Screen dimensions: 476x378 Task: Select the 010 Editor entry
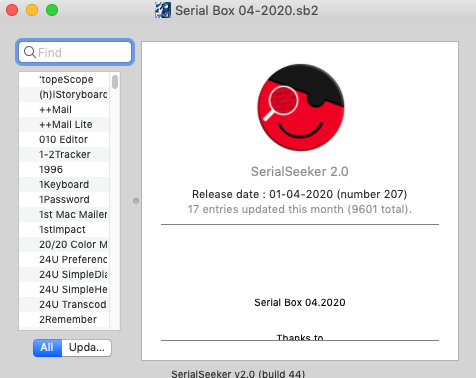(64, 139)
